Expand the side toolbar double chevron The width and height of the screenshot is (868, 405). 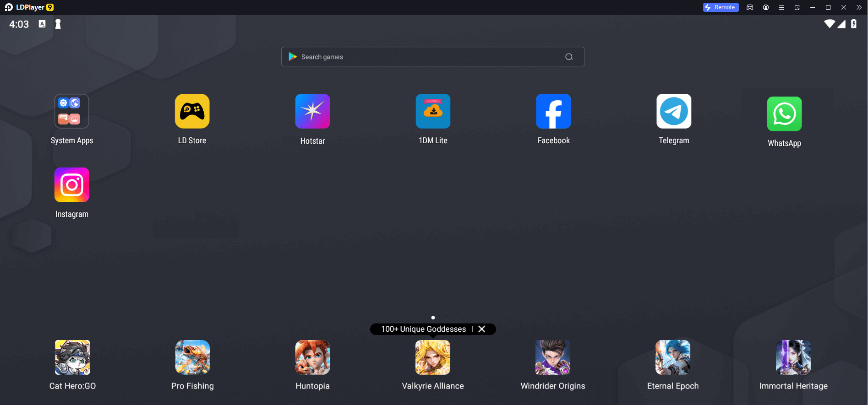click(859, 7)
